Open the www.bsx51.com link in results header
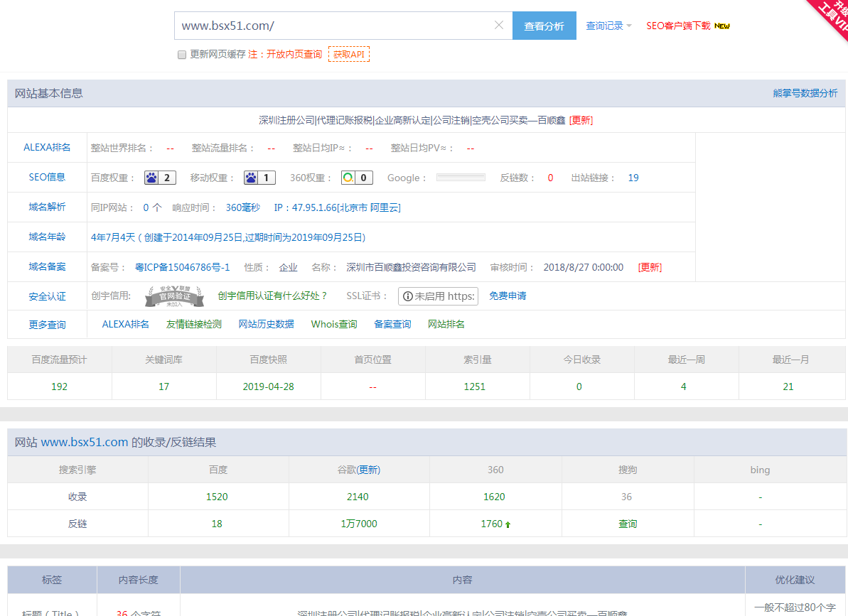 85,442
